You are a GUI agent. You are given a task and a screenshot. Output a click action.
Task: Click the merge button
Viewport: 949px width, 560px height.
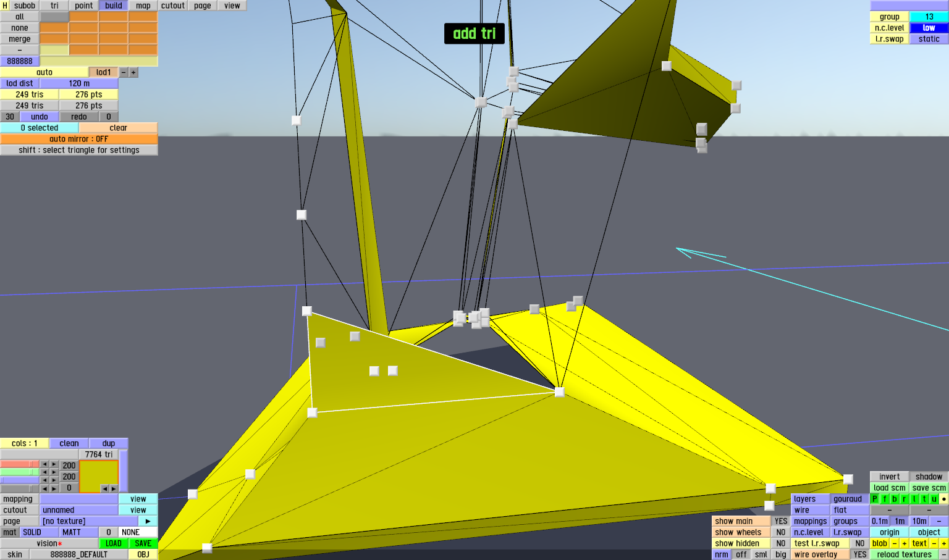click(20, 39)
